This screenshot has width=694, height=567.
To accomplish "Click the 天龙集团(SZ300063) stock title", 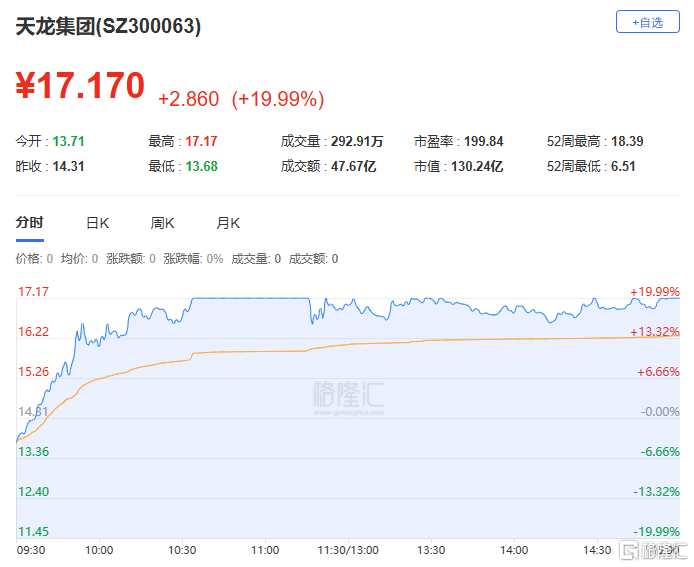I will 108,27.
